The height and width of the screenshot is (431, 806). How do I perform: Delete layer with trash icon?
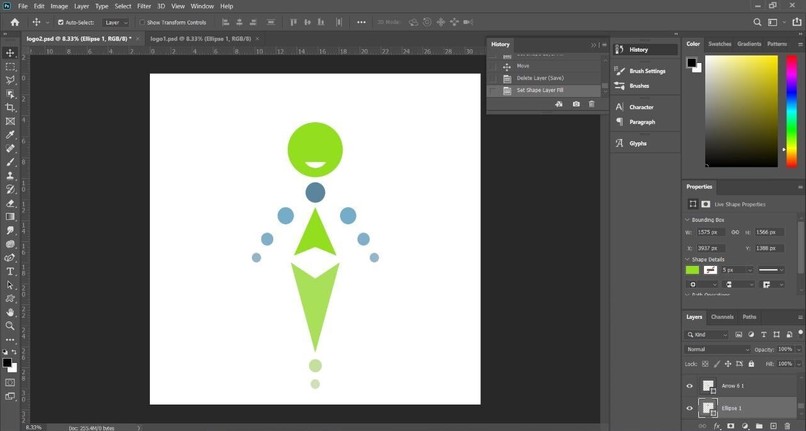[x=787, y=426]
